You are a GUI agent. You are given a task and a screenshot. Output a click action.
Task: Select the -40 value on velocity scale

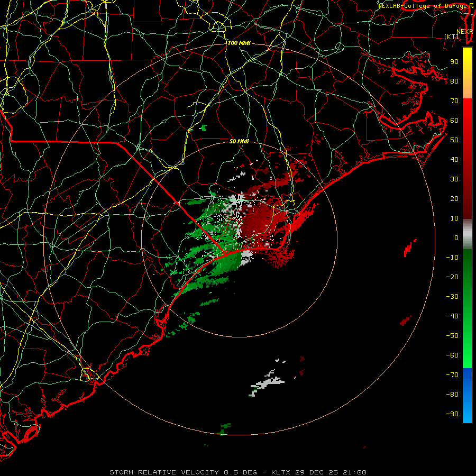click(x=452, y=316)
